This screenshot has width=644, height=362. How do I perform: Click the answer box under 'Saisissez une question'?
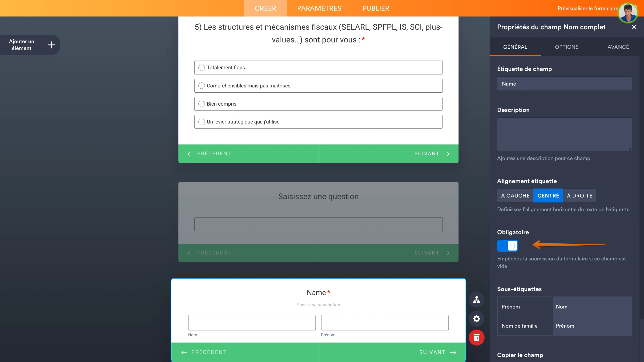pos(318,225)
